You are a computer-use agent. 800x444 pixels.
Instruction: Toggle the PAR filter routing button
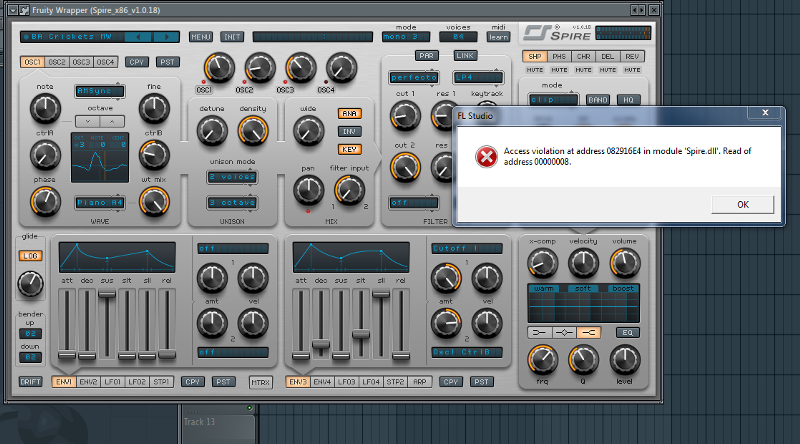tap(426, 55)
